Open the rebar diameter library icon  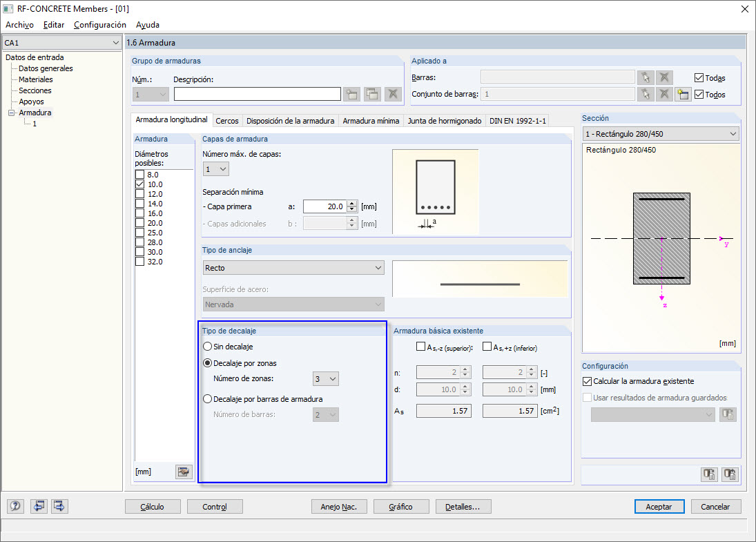(184, 472)
